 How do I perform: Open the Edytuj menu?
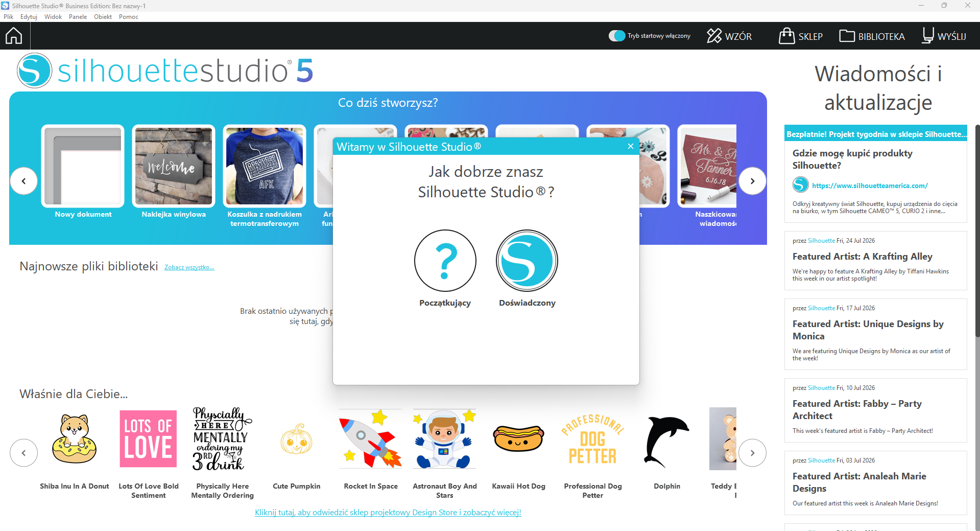[29, 17]
